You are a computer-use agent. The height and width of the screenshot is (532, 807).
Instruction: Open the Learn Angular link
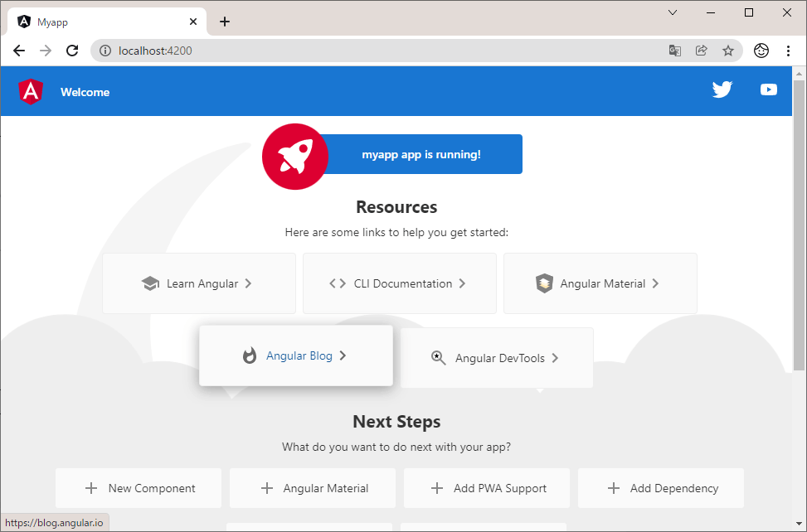tap(199, 283)
